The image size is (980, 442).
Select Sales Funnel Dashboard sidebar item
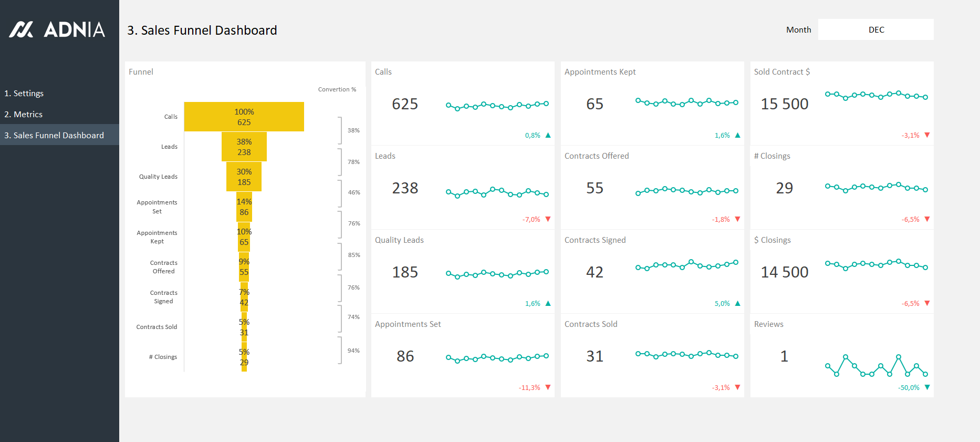coord(54,135)
